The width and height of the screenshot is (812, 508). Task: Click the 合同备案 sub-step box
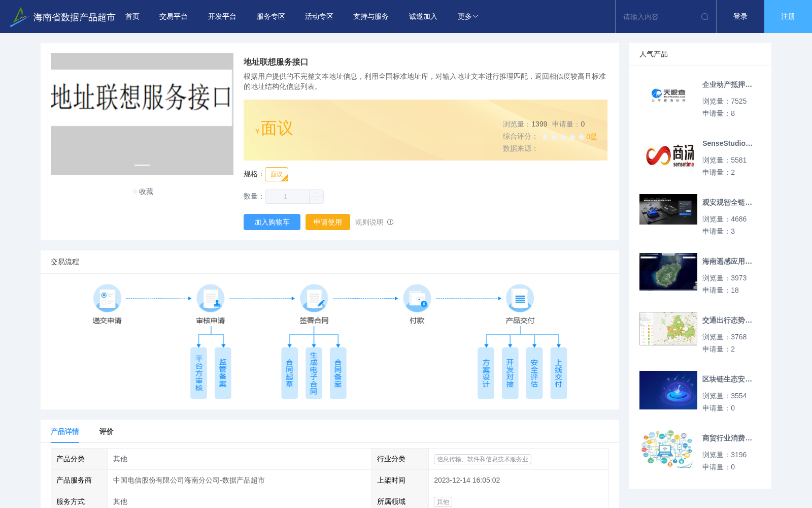pos(338,373)
